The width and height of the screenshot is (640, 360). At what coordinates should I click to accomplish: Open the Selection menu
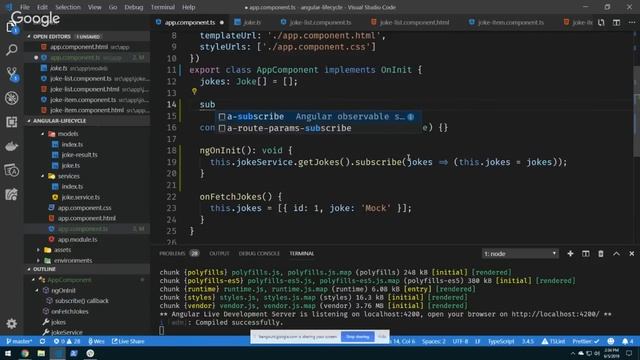68,7
